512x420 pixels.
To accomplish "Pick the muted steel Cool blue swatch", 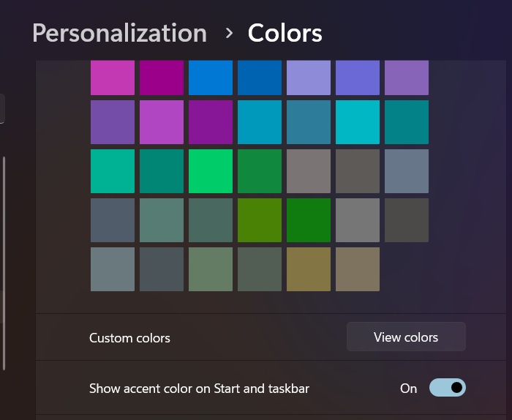I will click(x=308, y=122).
